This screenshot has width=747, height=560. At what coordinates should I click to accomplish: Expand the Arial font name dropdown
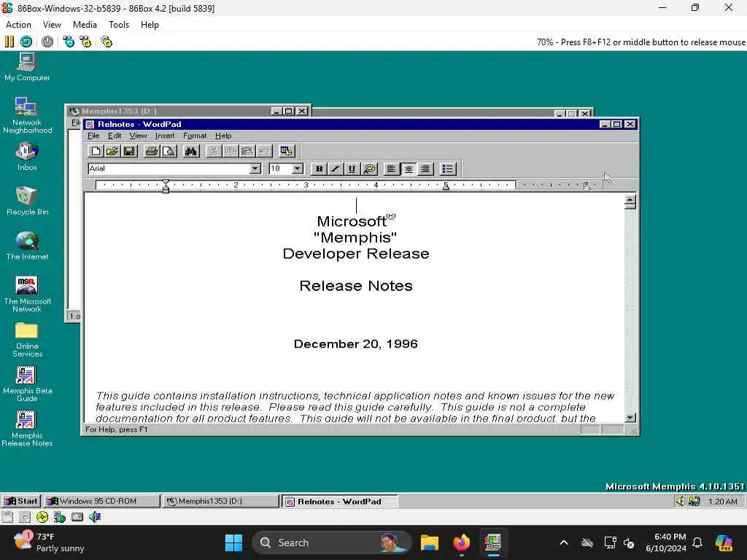coord(255,168)
